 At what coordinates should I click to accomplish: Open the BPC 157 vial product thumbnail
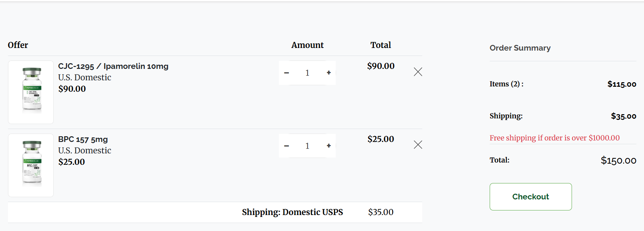click(x=31, y=165)
